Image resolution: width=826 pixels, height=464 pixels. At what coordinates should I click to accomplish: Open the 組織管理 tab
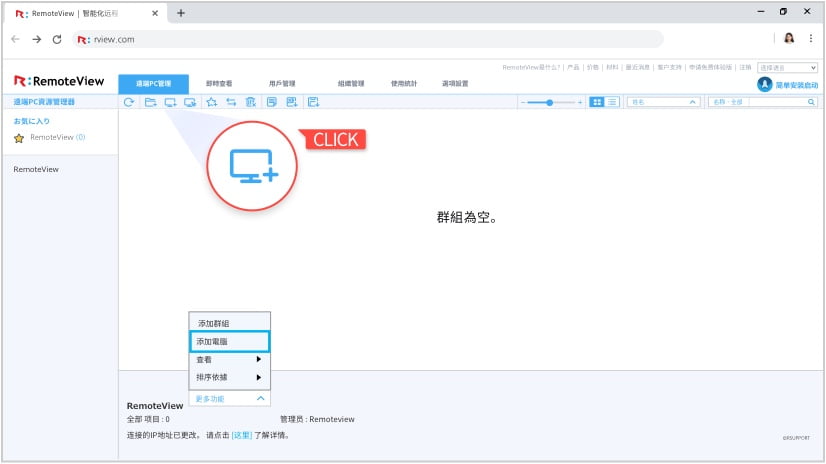(x=351, y=84)
